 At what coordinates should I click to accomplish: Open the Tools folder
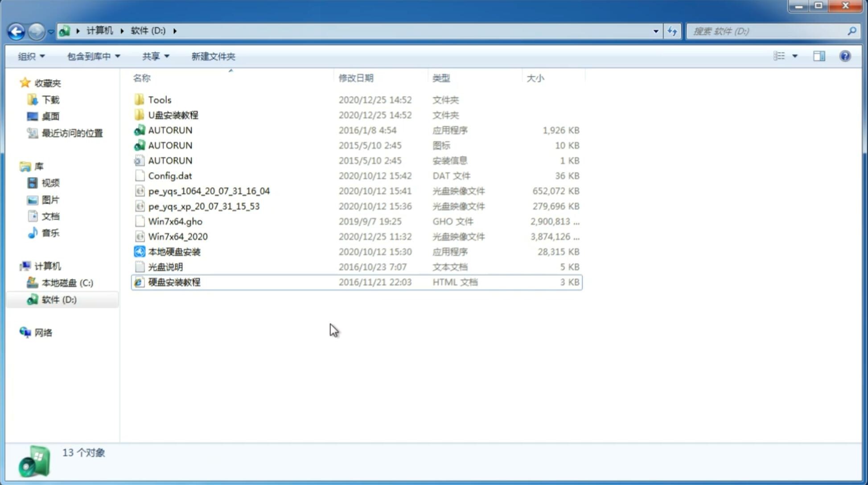tap(159, 99)
